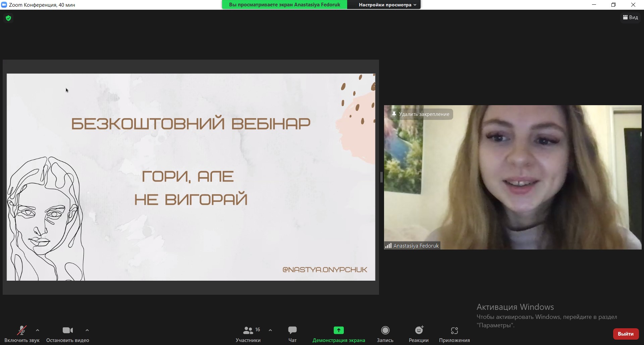Screen dimensions: 644x345
Task: Open the Вид layout menu
Action: click(x=631, y=17)
